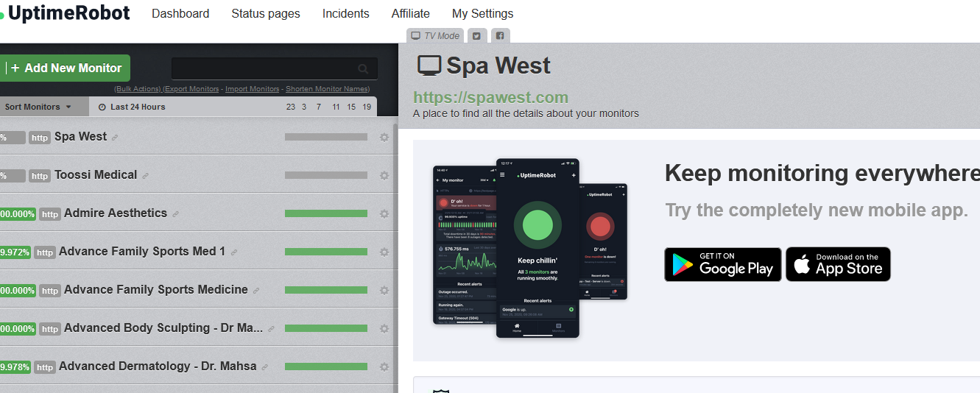Open settings gear for Spa West monitor
Screen dimensions: 980x393
point(384,137)
